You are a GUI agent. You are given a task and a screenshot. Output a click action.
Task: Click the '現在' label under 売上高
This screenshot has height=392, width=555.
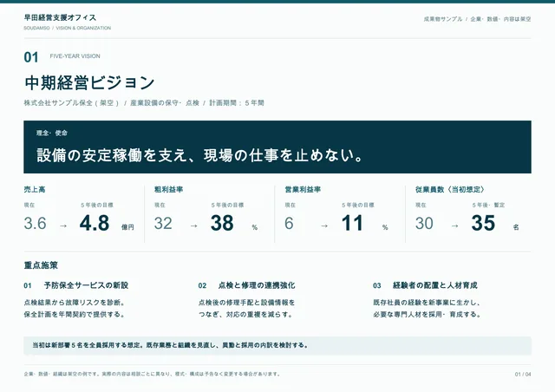click(29, 205)
